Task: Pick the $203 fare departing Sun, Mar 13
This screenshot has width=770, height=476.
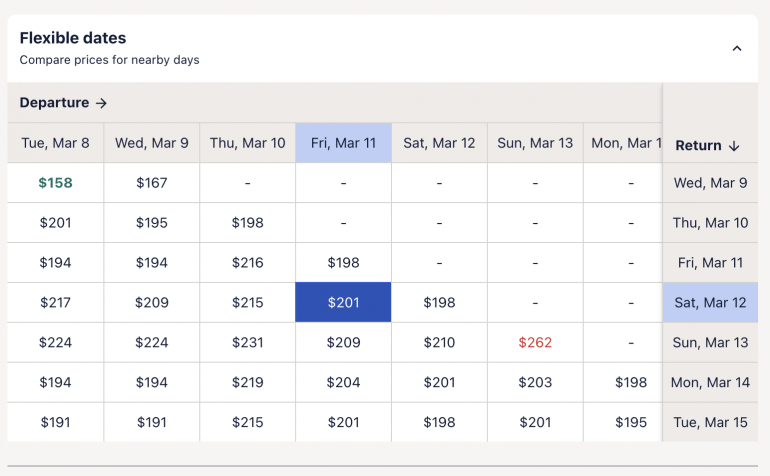Action: click(x=535, y=382)
